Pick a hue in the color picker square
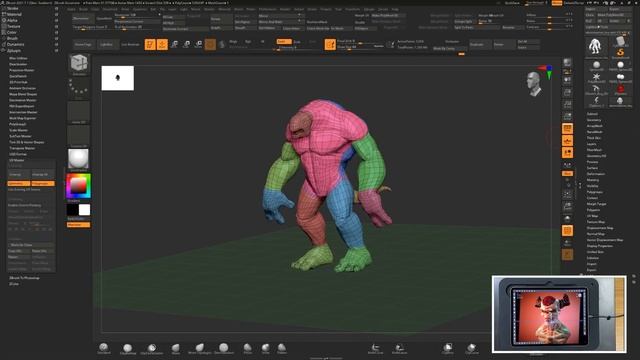Screen dimensions: 640x360 [x=78, y=186]
